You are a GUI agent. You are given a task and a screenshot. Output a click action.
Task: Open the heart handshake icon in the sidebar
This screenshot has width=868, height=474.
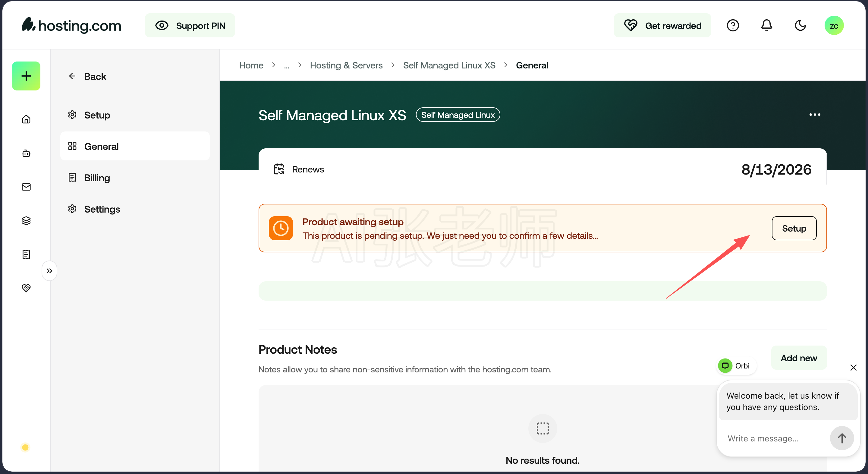tap(26, 288)
